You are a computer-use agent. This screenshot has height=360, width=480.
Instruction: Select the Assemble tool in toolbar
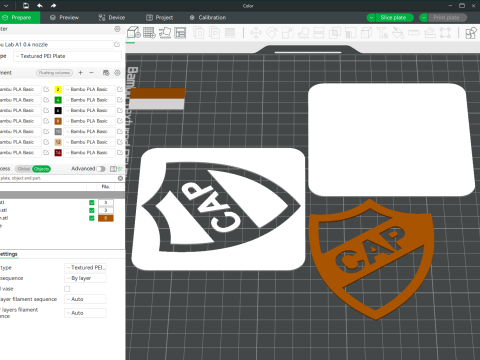coord(430,33)
